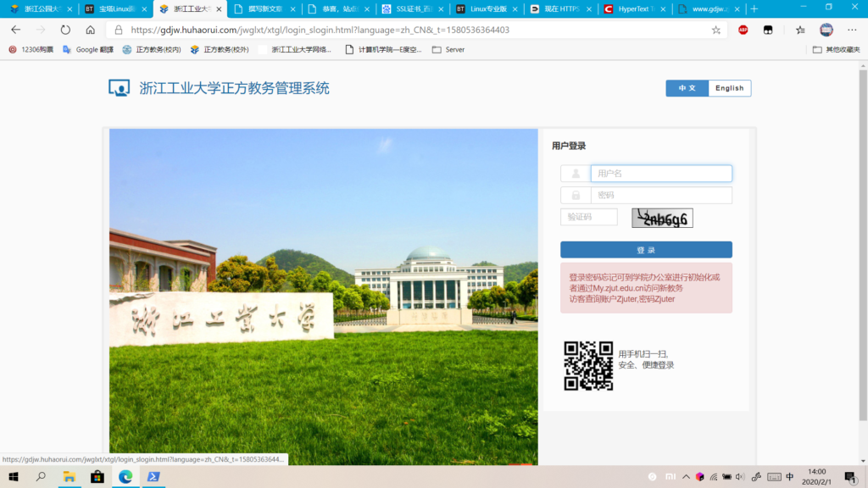Click the university system logo icon

119,87
